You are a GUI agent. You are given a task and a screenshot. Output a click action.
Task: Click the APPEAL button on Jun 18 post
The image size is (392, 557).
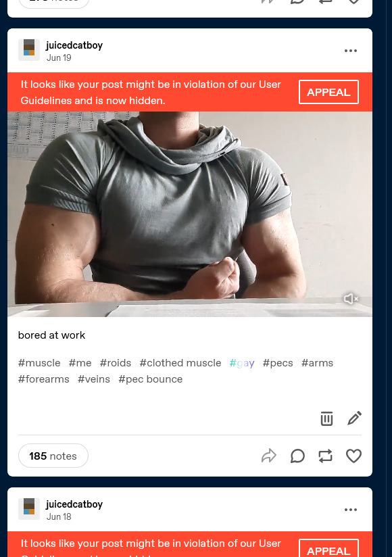coord(328,549)
